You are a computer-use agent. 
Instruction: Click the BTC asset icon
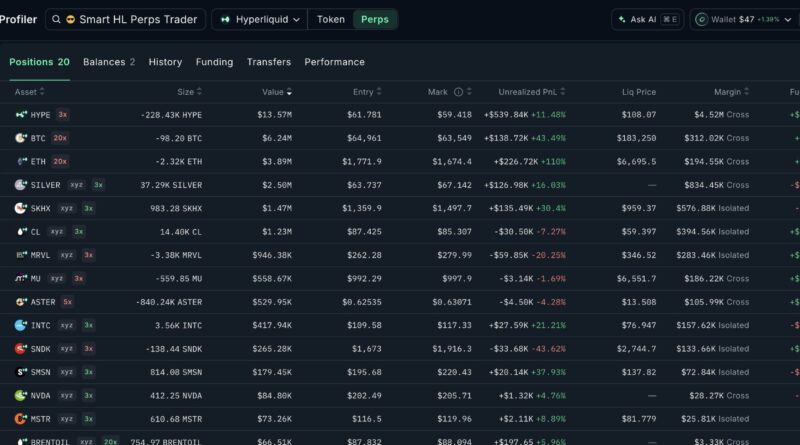(x=21, y=138)
